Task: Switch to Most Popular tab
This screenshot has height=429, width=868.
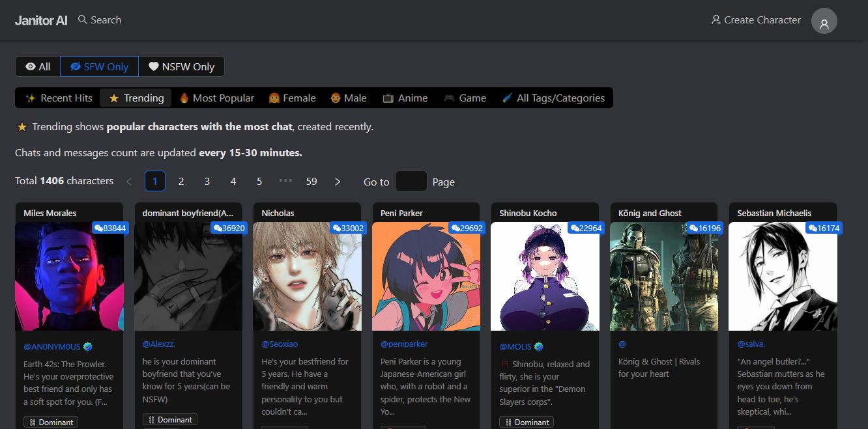Action: click(216, 98)
